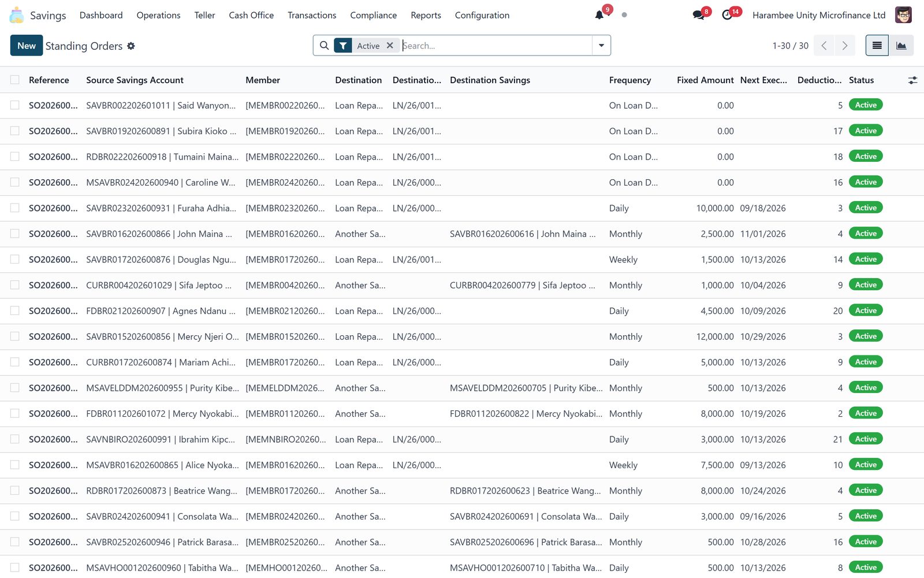Open the optional columns adjust icon

(x=912, y=80)
